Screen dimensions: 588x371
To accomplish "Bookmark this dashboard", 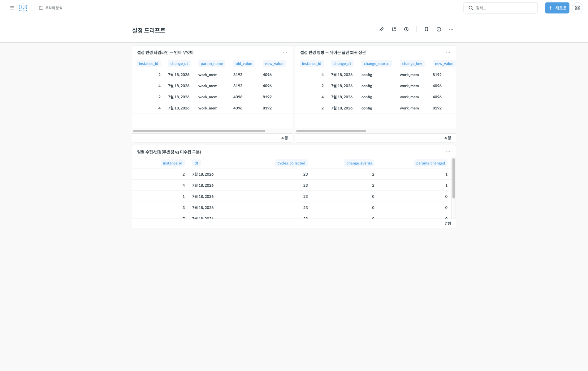I will [426, 29].
